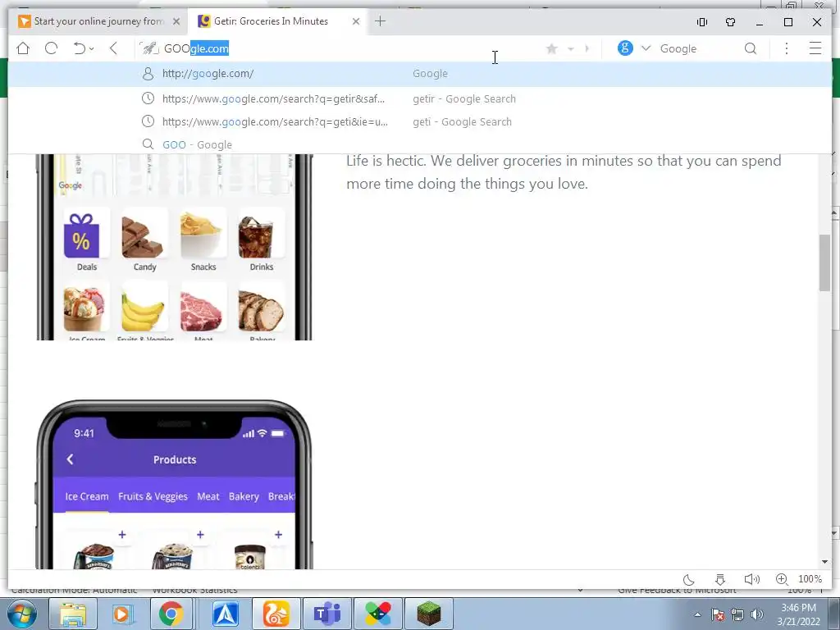Open the skin T-shirt icon
The image size is (840, 630).
click(x=731, y=22)
